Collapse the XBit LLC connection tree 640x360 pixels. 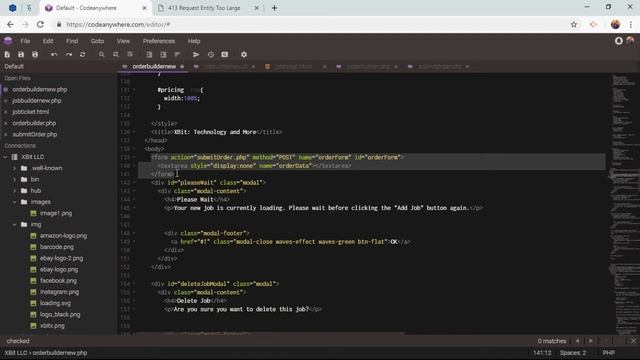point(6,157)
